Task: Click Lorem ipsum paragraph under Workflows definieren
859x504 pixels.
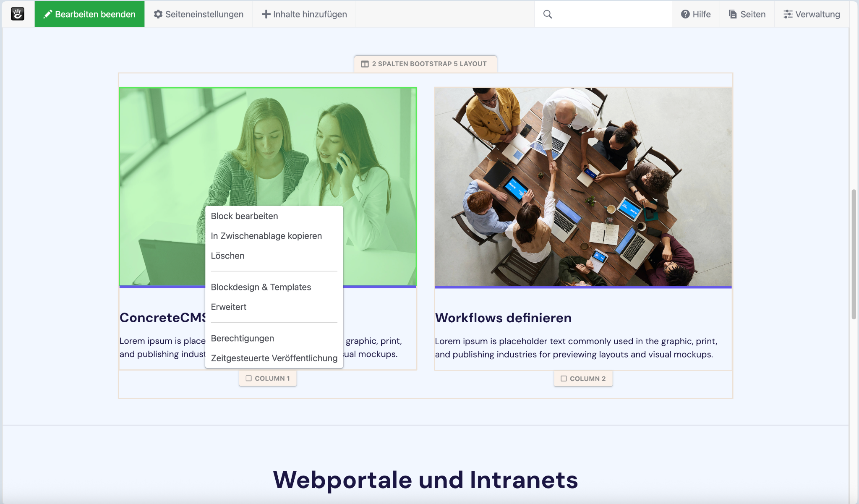Action: pos(576,347)
